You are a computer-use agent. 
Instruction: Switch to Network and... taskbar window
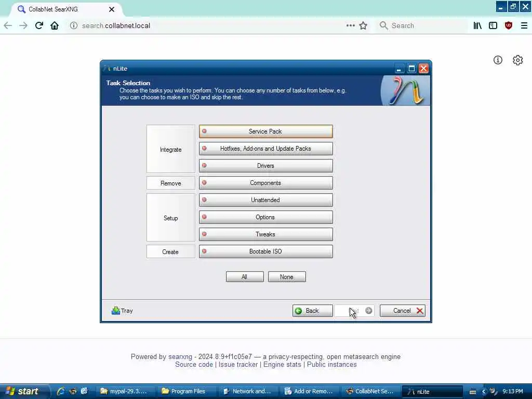click(249, 392)
